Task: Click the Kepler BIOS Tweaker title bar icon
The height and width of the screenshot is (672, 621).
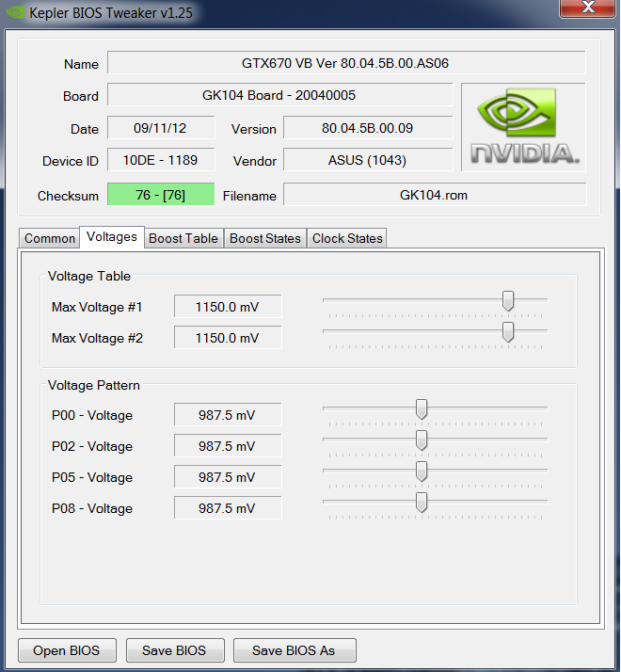Action: (15, 12)
